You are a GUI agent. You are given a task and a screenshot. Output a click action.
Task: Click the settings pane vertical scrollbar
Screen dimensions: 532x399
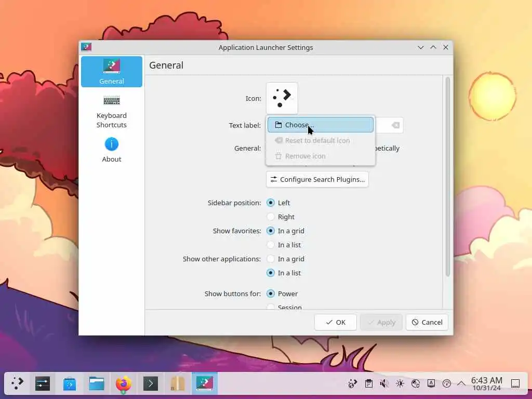[447, 177]
